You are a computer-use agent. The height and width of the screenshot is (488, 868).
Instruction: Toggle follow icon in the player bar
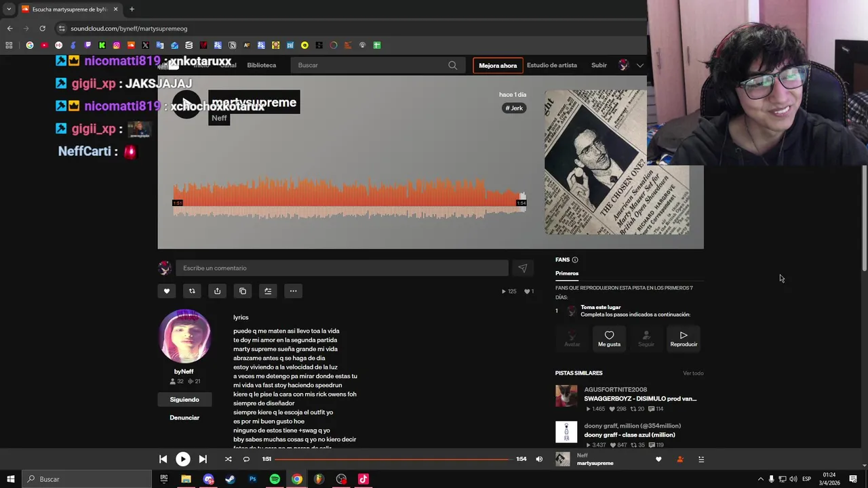tap(680, 460)
